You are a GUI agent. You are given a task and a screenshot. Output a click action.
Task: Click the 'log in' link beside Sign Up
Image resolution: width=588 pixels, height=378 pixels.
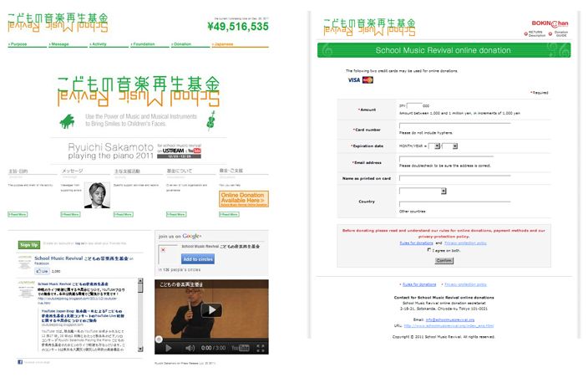[79, 243]
